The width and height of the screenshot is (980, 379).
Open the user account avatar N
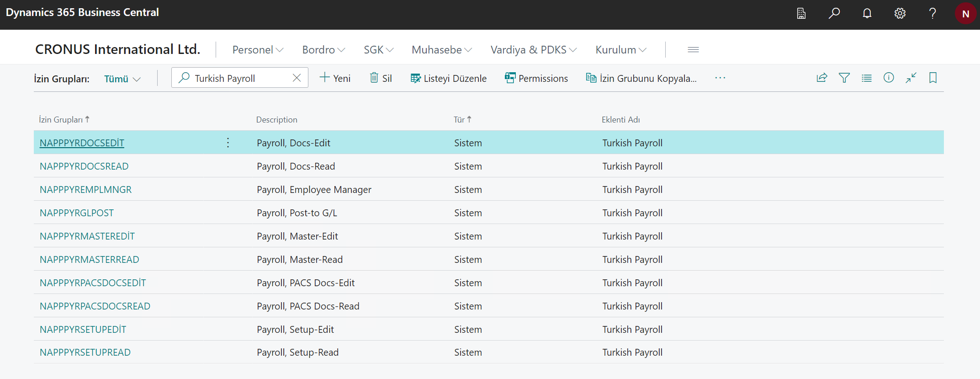965,13
